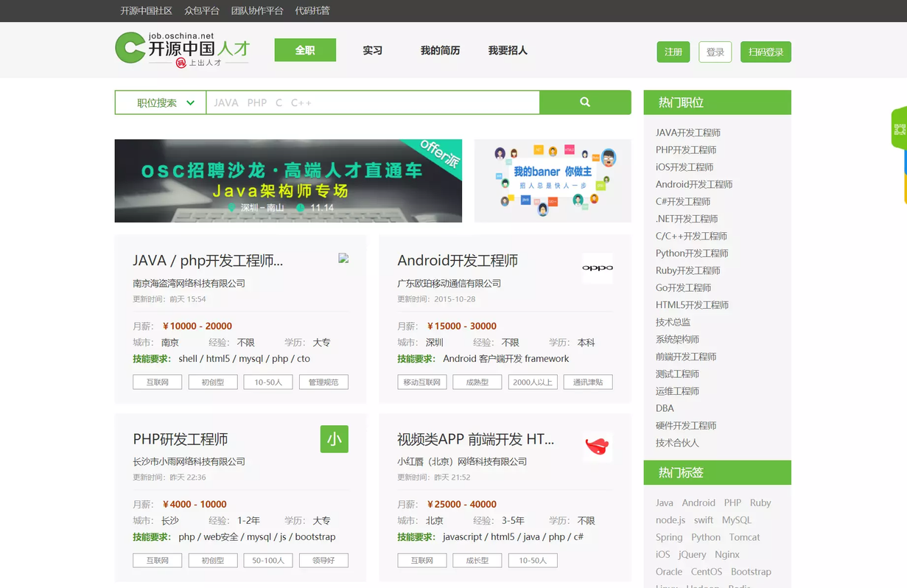This screenshot has height=588, width=907.
Task: Open company 长沙市小雨网络科技有限公司
Action: click(189, 461)
